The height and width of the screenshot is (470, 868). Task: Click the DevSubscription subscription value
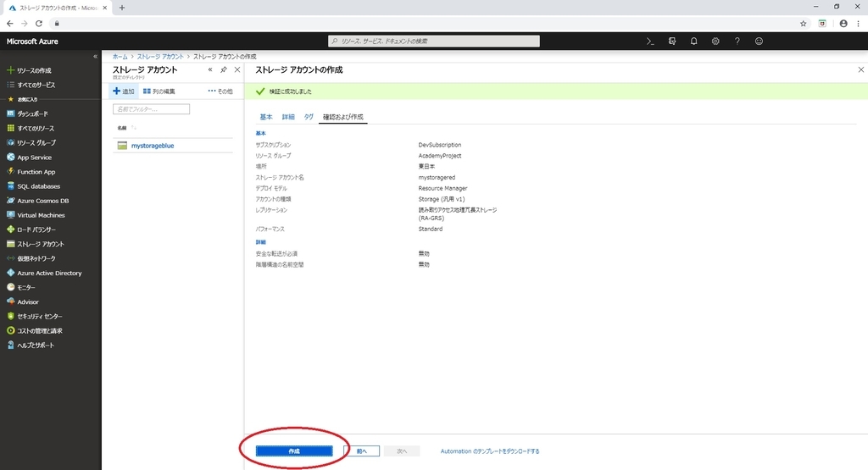point(440,145)
